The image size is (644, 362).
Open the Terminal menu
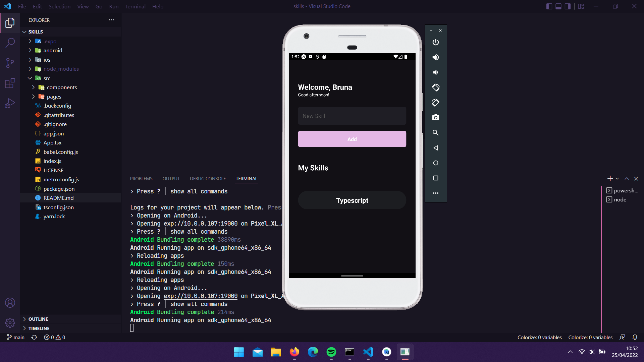pyautogui.click(x=135, y=6)
